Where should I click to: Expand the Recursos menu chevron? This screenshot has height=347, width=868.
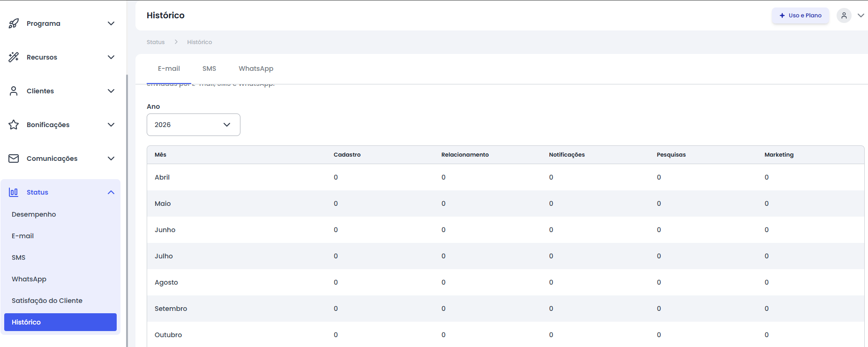tap(111, 57)
